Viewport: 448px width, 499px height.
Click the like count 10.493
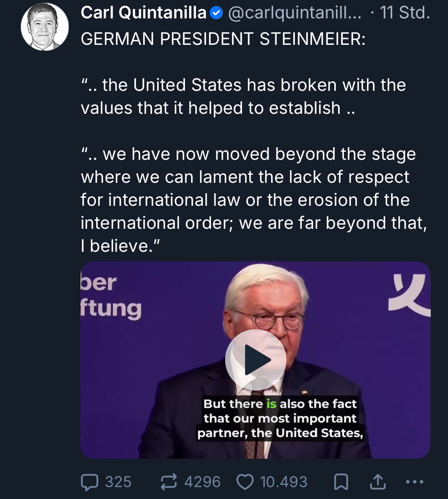click(x=283, y=482)
